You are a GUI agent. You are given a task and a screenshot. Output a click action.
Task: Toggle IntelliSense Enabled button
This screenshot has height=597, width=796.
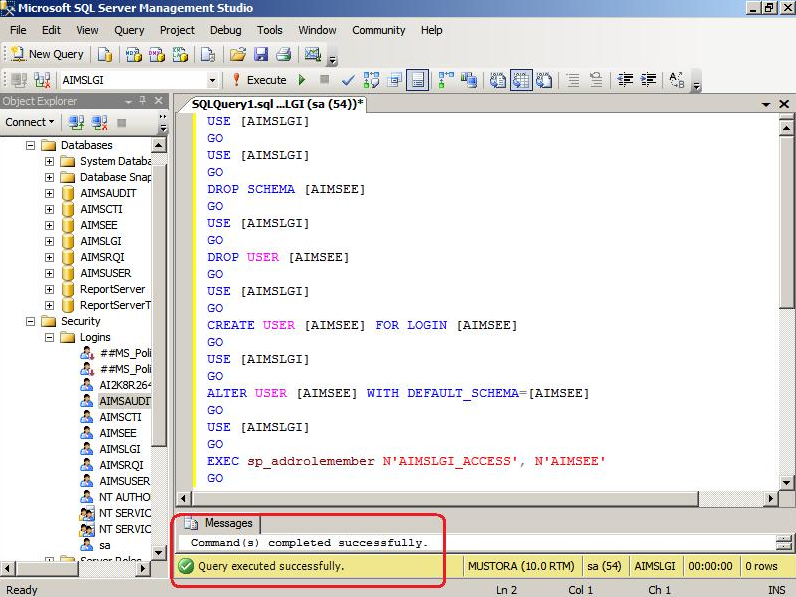[x=417, y=80]
